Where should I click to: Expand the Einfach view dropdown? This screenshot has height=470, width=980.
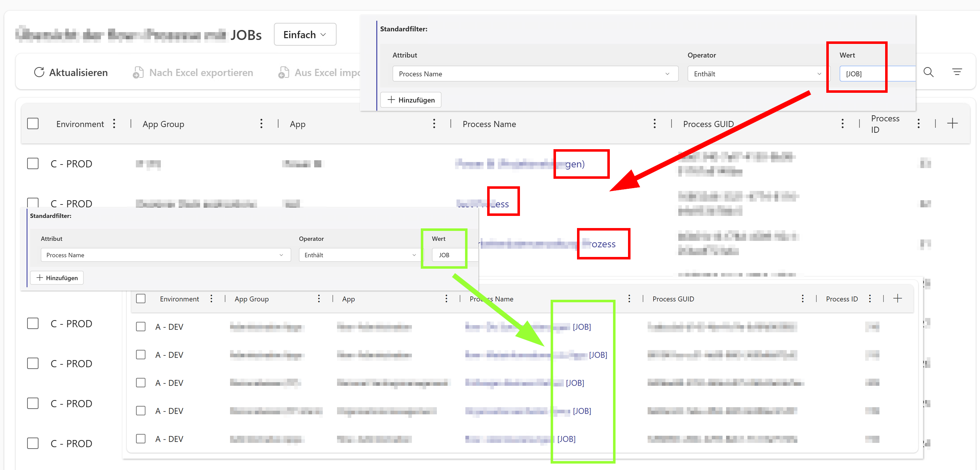click(305, 35)
